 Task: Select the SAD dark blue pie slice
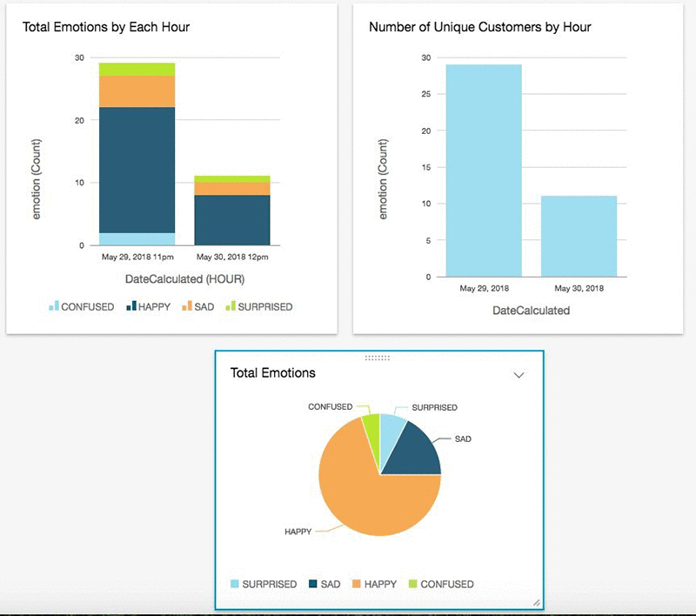[x=418, y=452]
